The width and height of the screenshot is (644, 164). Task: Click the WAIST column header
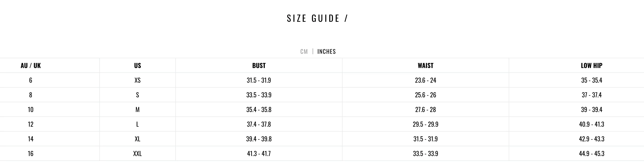coord(425,66)
